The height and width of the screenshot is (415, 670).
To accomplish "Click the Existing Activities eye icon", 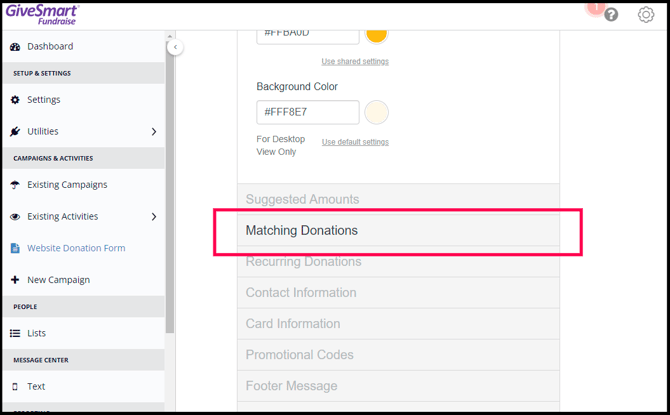I will coord(15,217).
